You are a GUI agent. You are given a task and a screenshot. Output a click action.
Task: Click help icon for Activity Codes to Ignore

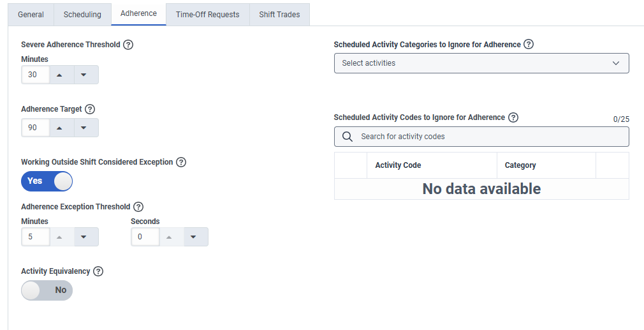tap(513, 117)
